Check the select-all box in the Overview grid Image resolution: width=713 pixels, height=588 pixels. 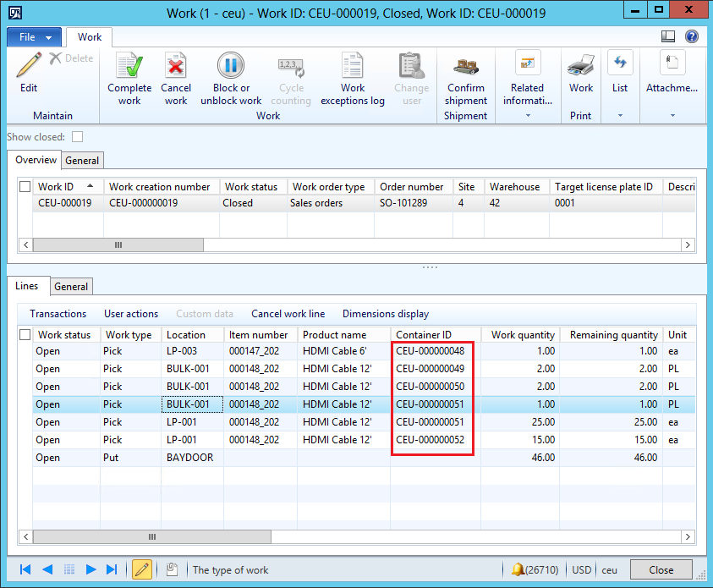(x=25, y=187)
